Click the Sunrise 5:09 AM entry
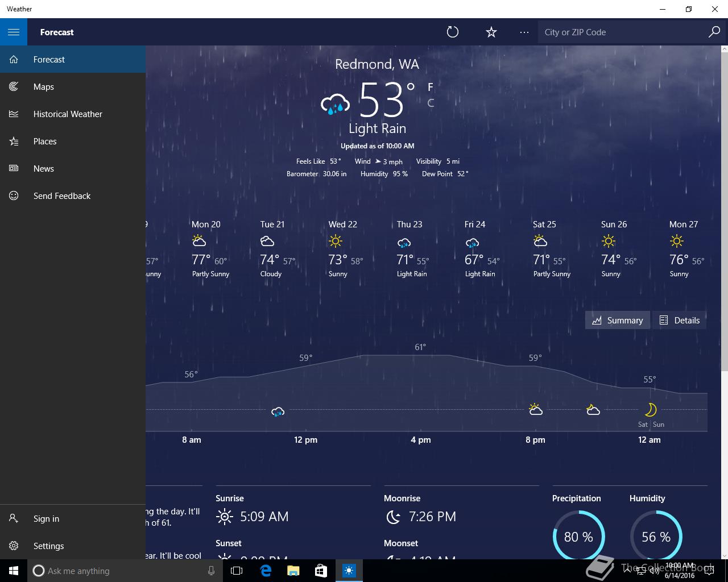The width and height of the screenshot is (728, 582). tap(252, 509)
